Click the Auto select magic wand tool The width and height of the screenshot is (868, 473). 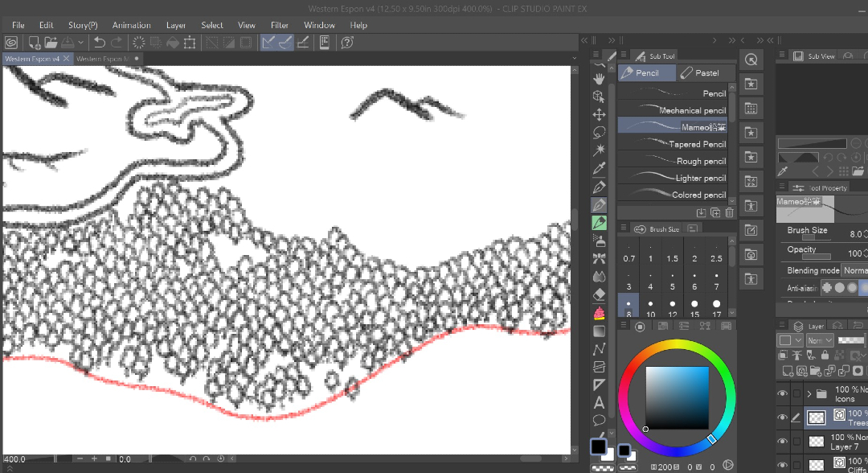pos(599,150)
